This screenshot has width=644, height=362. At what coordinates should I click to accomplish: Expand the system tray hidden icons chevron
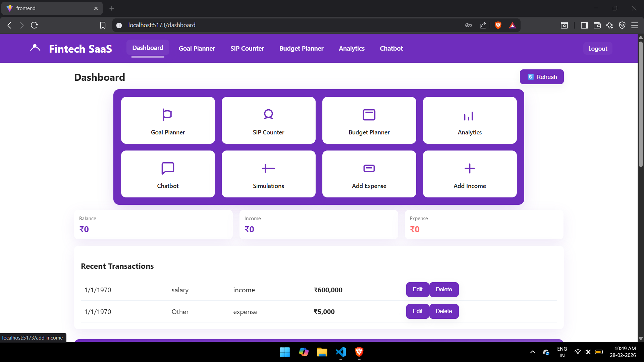(533, 352)
